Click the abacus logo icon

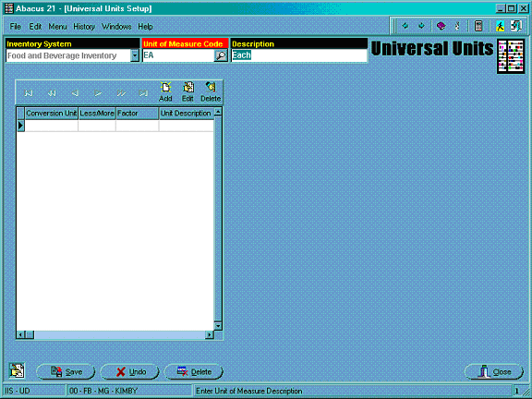511,56
